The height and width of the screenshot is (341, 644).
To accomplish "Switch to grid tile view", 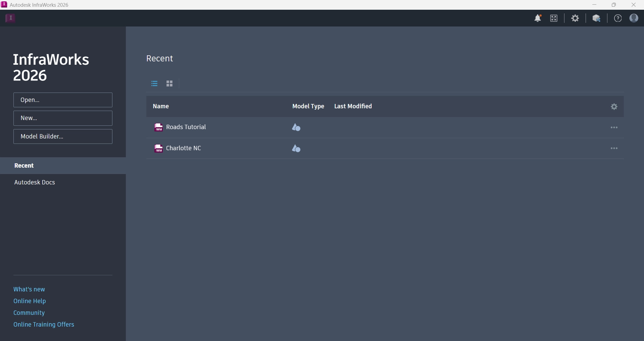I will 169,84.
